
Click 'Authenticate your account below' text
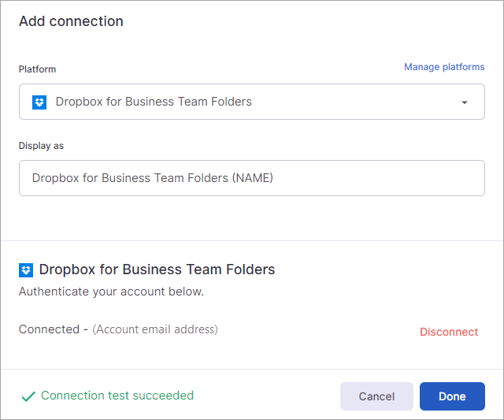point(111,292)
